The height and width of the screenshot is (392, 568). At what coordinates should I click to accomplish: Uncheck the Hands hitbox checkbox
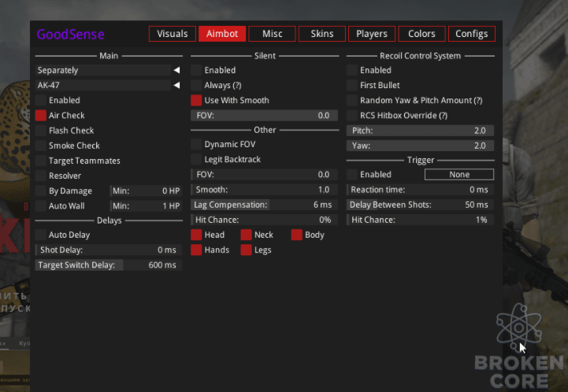196,250
